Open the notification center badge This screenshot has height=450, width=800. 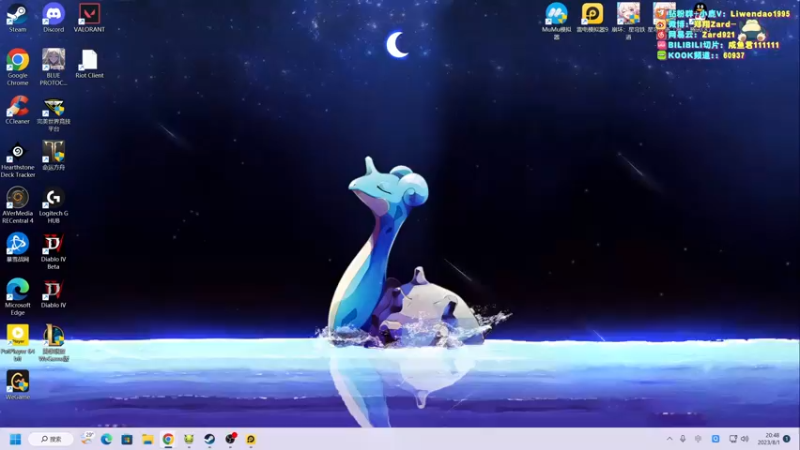click(x=787, y=439)
